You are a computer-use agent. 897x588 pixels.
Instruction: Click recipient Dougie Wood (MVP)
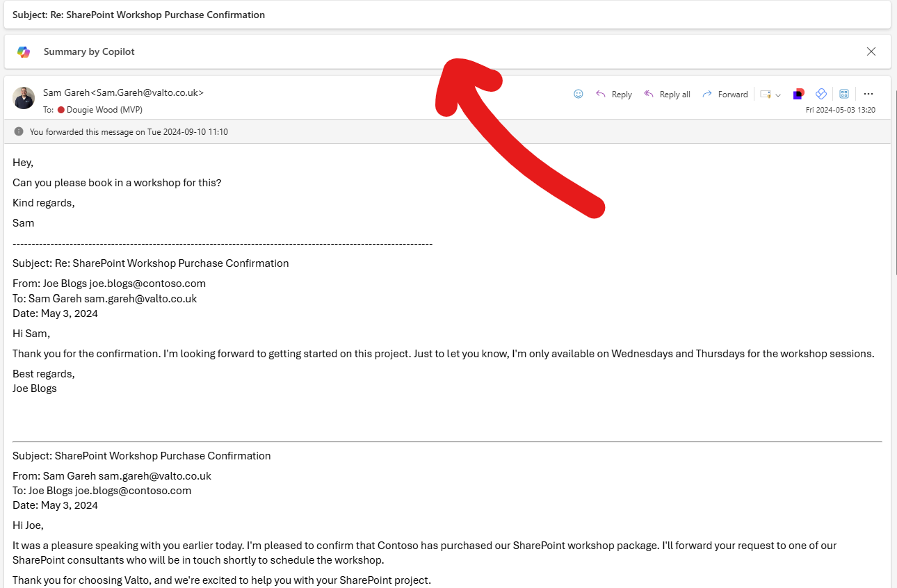[104, 110]
